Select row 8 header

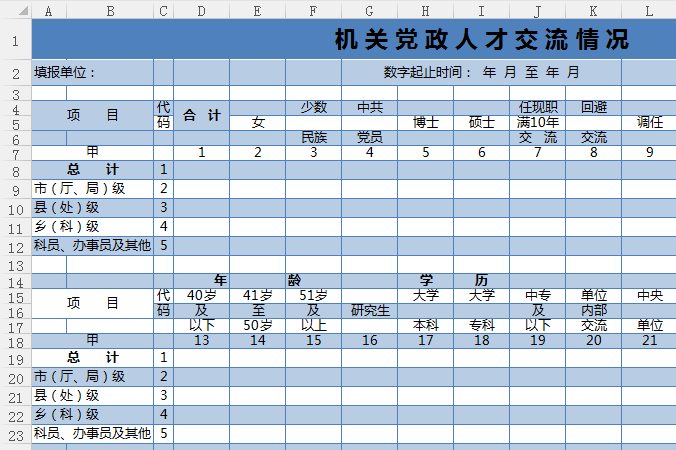coord(15,169)
